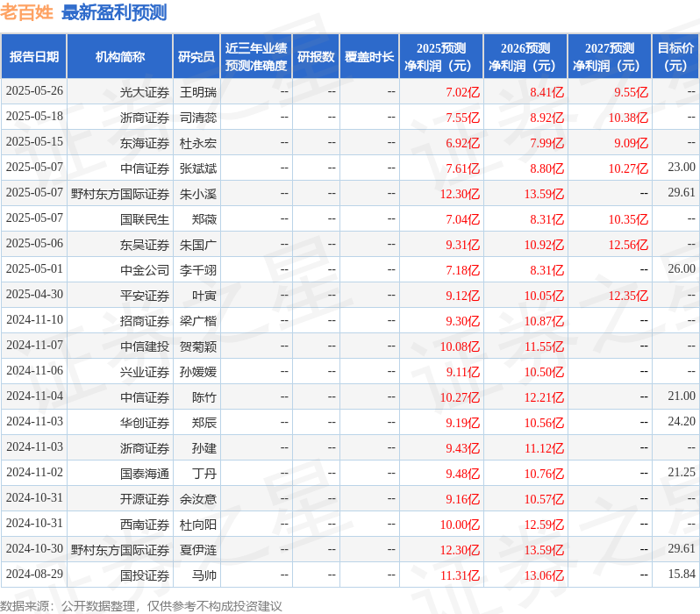Click the target price 15.84
The height and width of the screenshot is (614, 700).
click(682, 575)
